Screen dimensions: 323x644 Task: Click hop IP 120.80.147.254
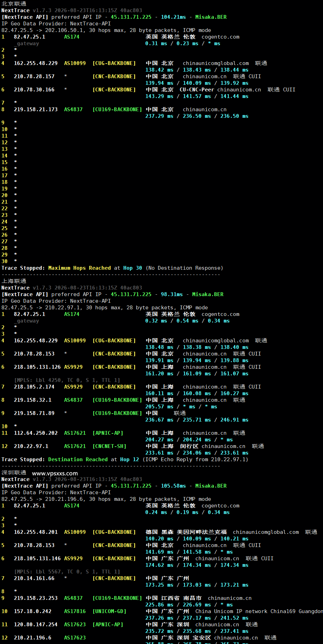[36, 625]
